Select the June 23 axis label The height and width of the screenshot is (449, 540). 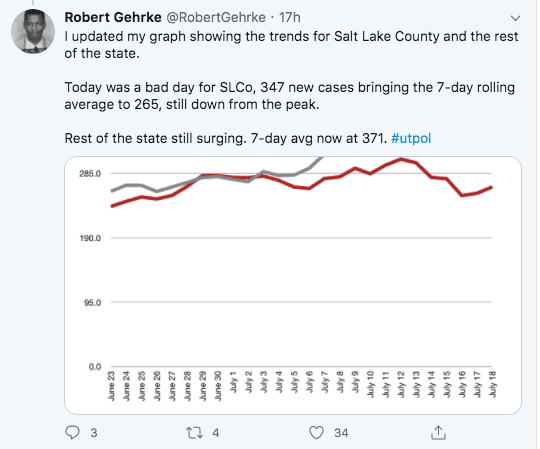tap(111, 386)
